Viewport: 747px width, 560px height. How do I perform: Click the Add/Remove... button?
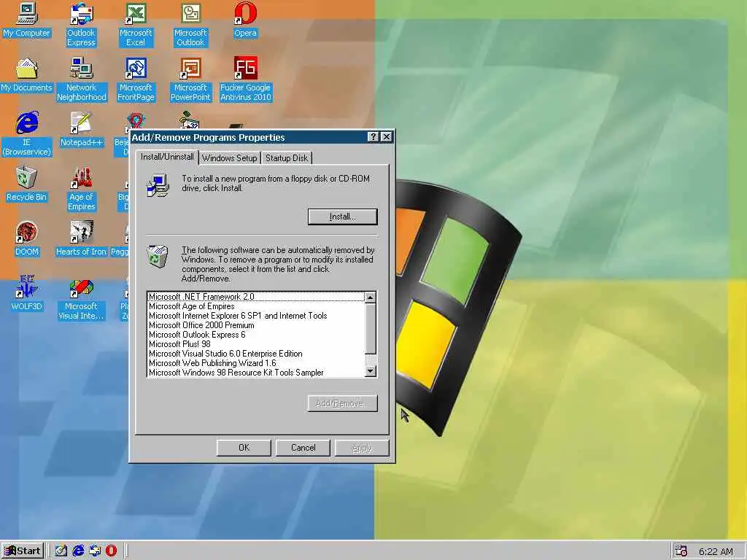tap(343, 404)
